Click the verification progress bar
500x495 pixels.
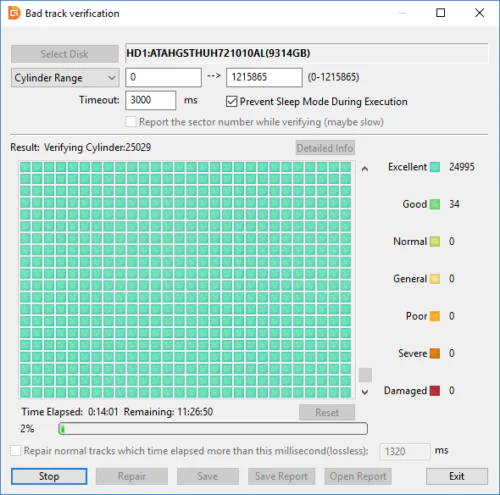point(213,429)
